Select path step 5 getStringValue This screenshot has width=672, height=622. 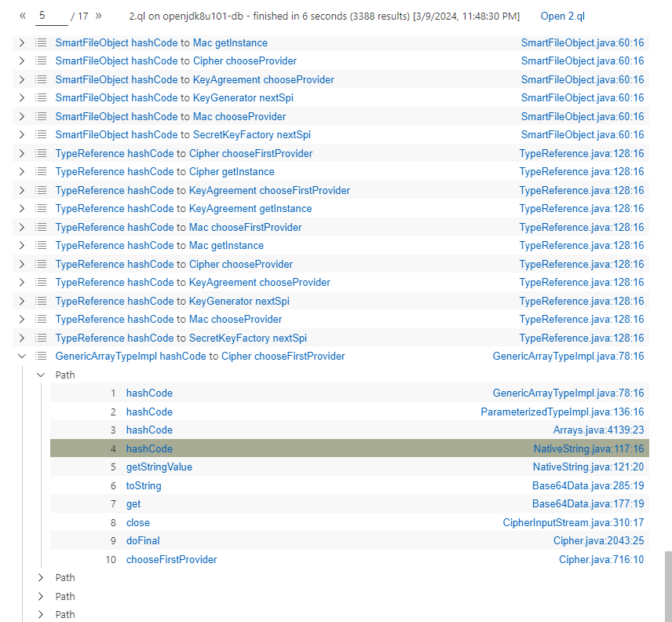[x=159, y=467]
